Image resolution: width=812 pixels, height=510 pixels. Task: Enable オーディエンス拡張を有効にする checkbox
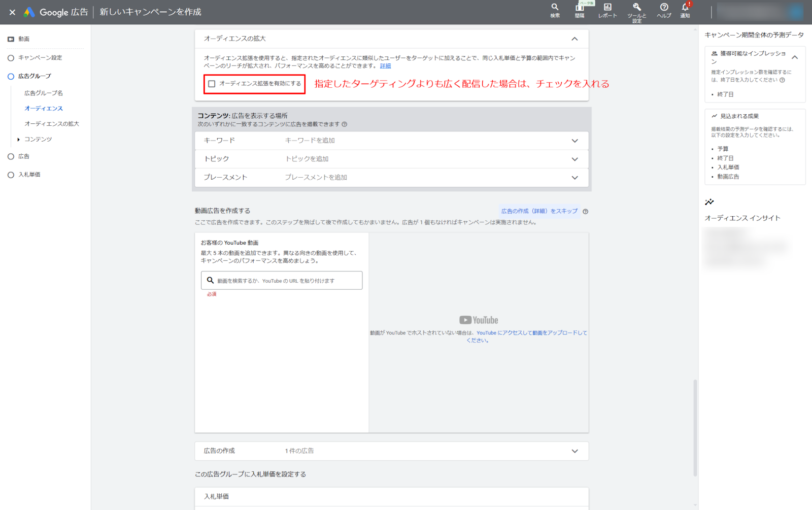tap(212, 84)
